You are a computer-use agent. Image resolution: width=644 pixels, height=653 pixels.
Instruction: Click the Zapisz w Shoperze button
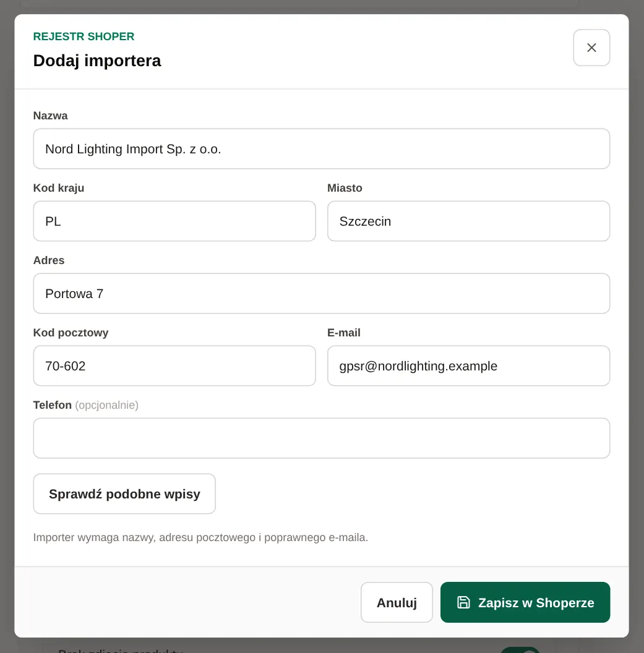tap(525, 602)
